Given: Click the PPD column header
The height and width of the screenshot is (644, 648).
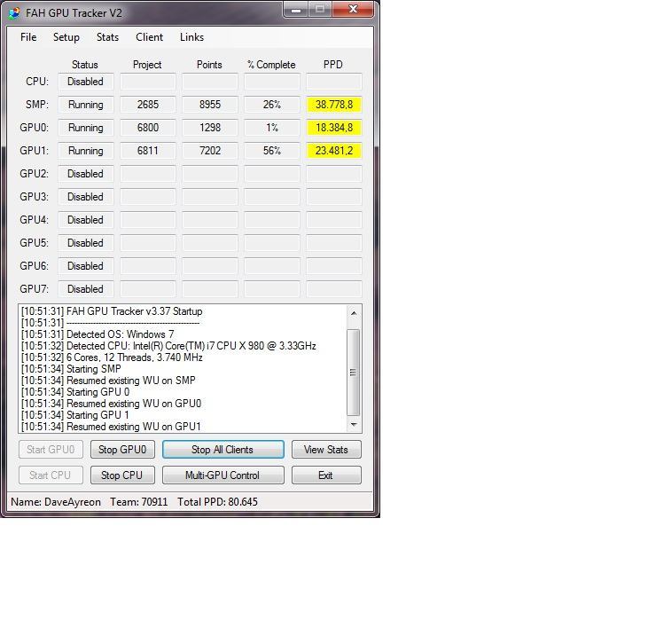Looking at the screenshot, I should click(x=333, y=65).
